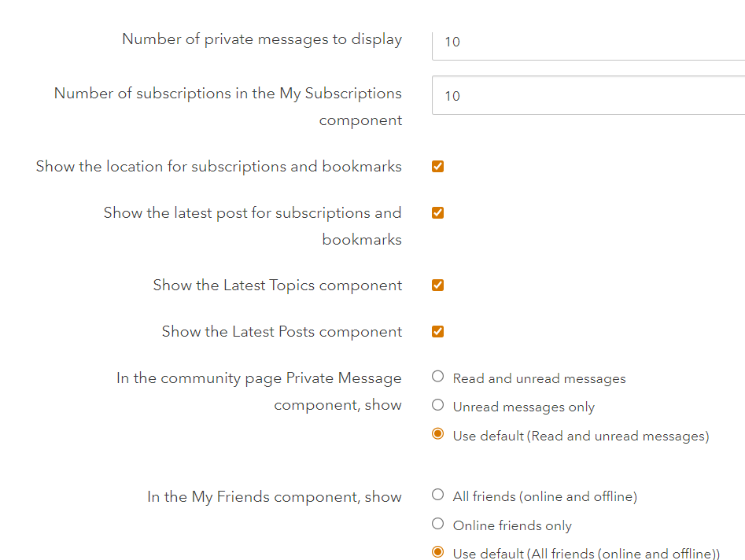The image size is (745, 560).
Task: Select "Use default (All friends (online and offline))"
Action: click(x=437, y=551)
